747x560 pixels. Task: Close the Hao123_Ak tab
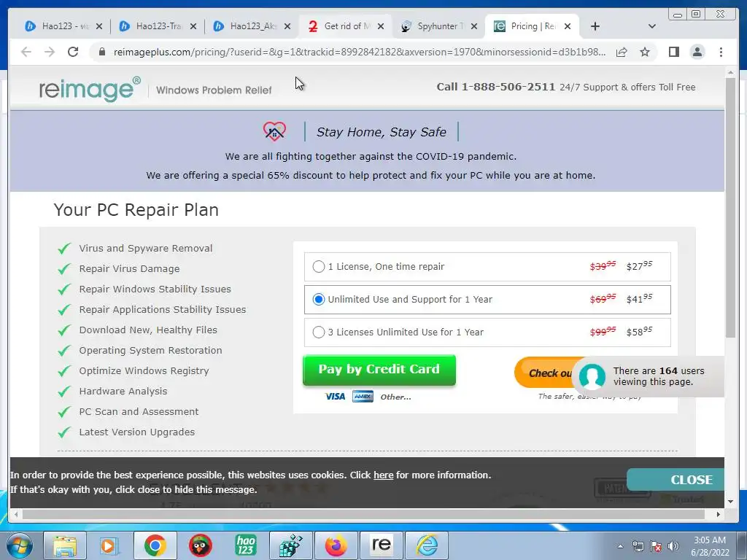(287, 27)
